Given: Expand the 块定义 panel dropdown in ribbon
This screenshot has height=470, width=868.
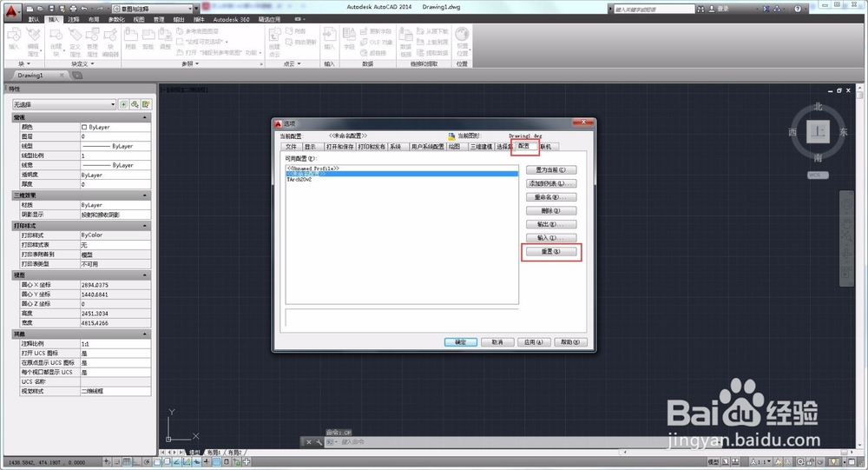Looking at the screenshot, I should 82,63.
